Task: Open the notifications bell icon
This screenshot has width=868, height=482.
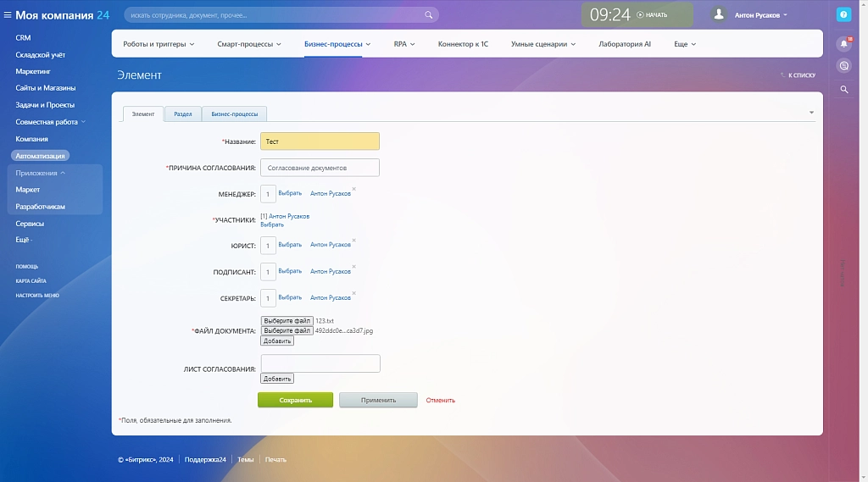Action: [x=843, y=44]
